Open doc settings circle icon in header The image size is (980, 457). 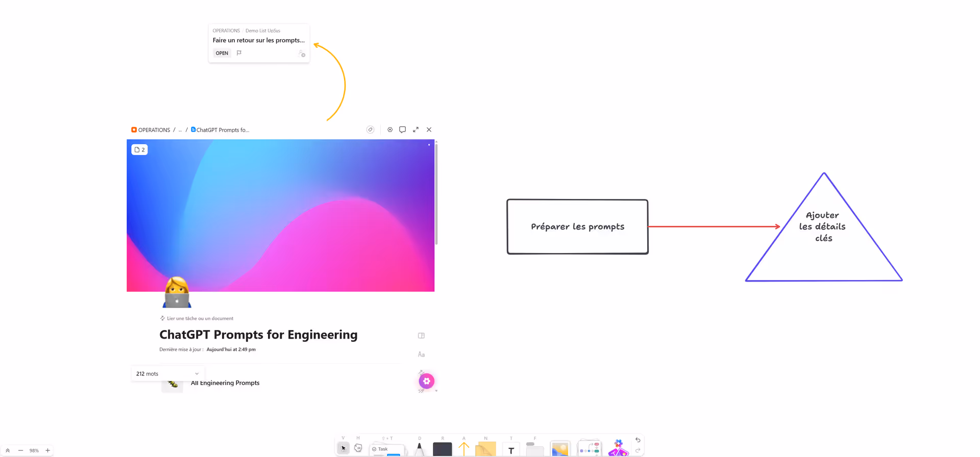click(x=390, y=130)
